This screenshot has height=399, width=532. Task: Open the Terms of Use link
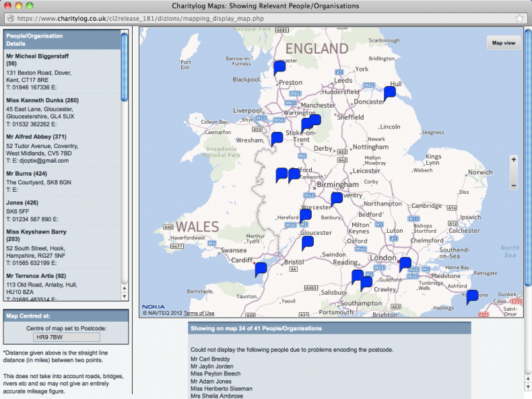point(199,313)
